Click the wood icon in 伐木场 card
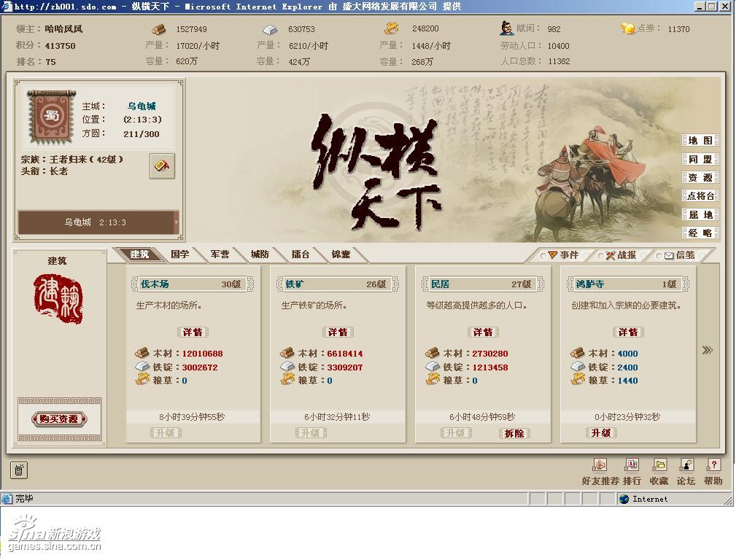Screen dimensions: 747x560 pos(142,353)
